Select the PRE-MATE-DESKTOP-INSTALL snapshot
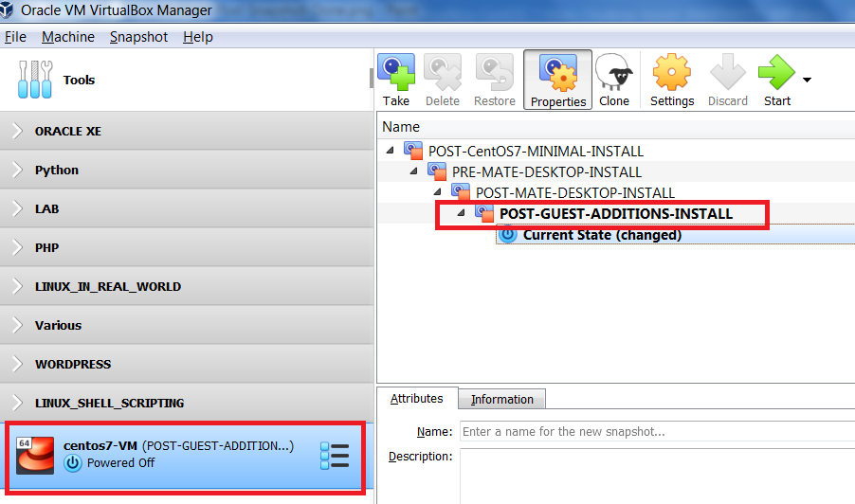The image size is (855, 504). [x=546, y=171]
